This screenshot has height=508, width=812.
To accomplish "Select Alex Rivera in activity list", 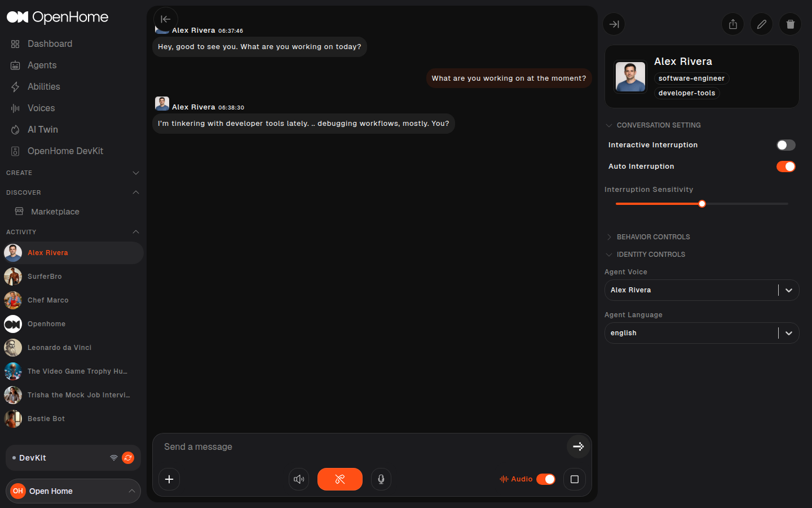I will (x=72, y=253).
